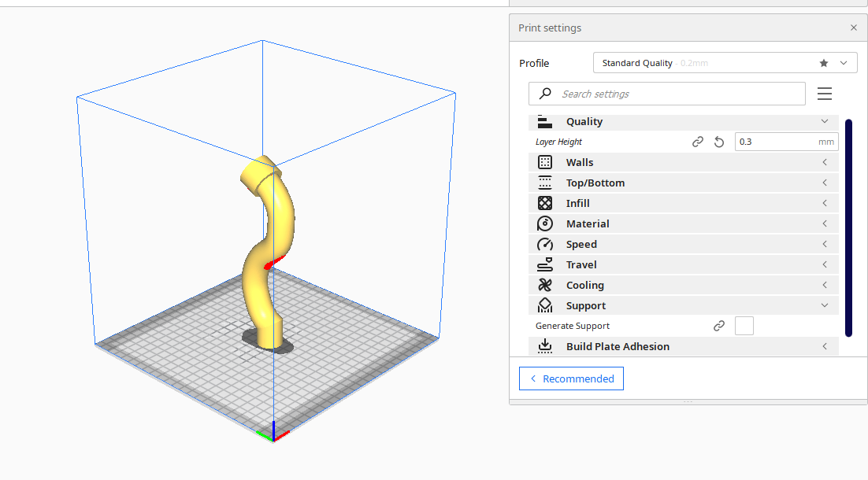Screen dimensions: 868x480
Task: Open the settings visibility hamburger menu
Action: pos(824,94)
